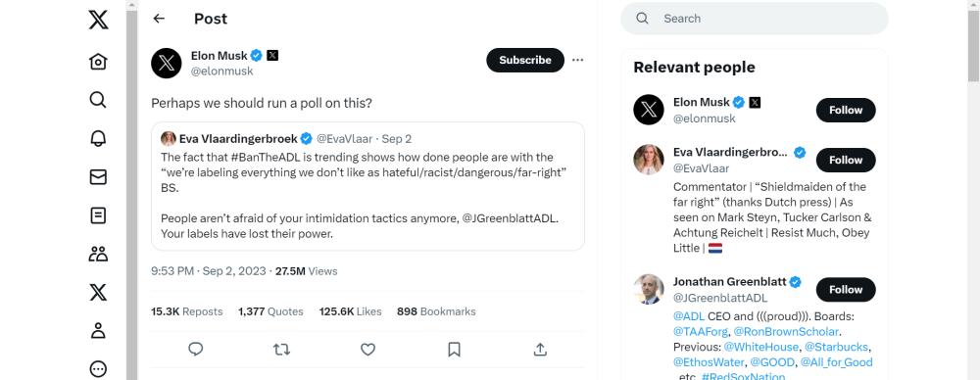Image resolution: width=980 pixels, height=380 pixels.
Task: Follow Eva Vlaardingerbroek
Action: [846, 160]
